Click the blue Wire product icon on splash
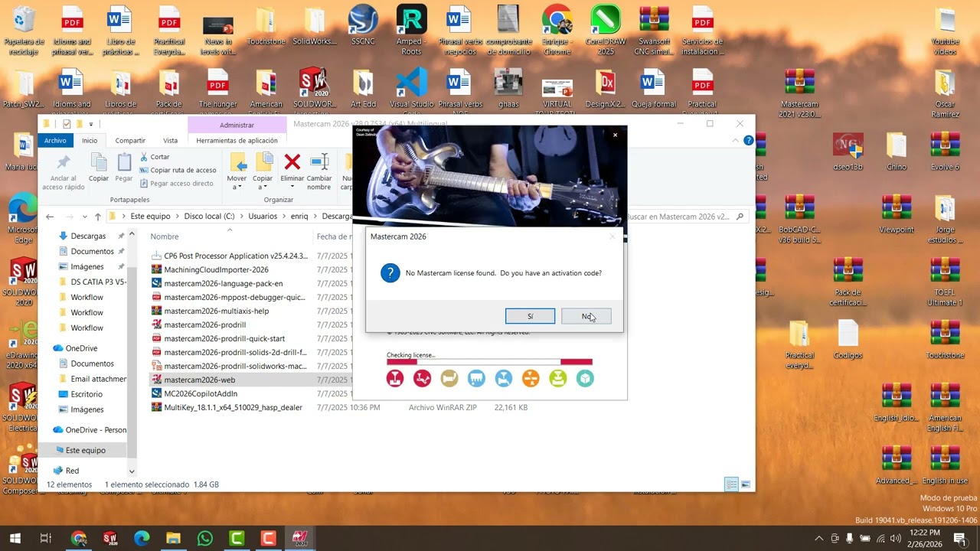Image resolution: width=980 pixels, height=551 pixels. click(x=476, y=378)
